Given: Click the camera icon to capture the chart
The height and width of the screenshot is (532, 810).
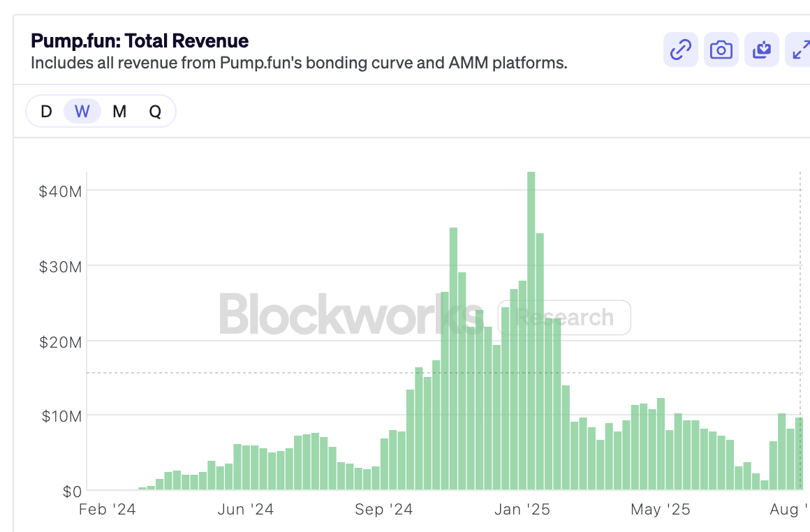Looking at the screenshot, I should (721, 50).
